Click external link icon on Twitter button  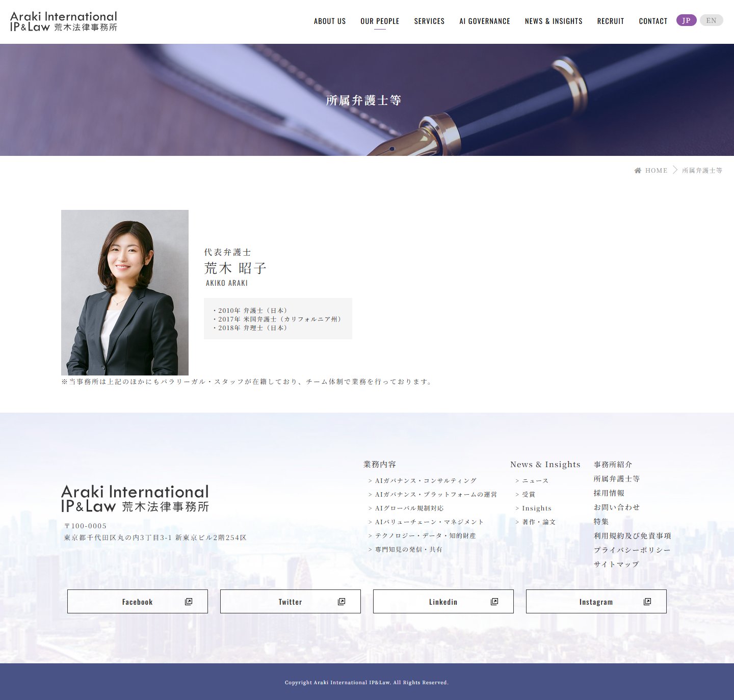pos(342,602)
